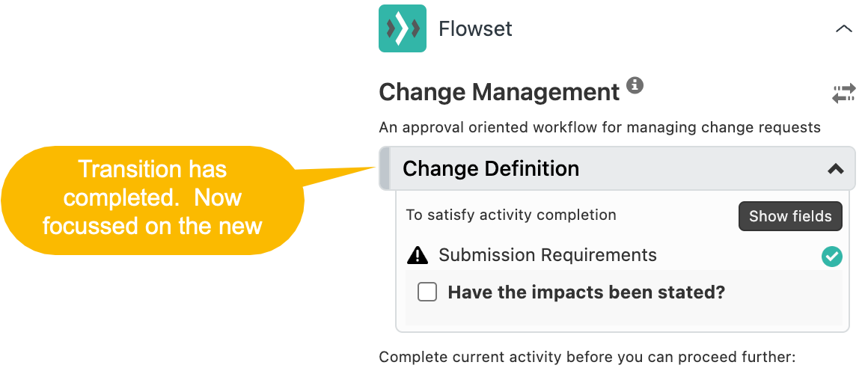868x380 pixels.
Task: Tick the impacts been stated checkbox
Action: (x=427, y=292)
